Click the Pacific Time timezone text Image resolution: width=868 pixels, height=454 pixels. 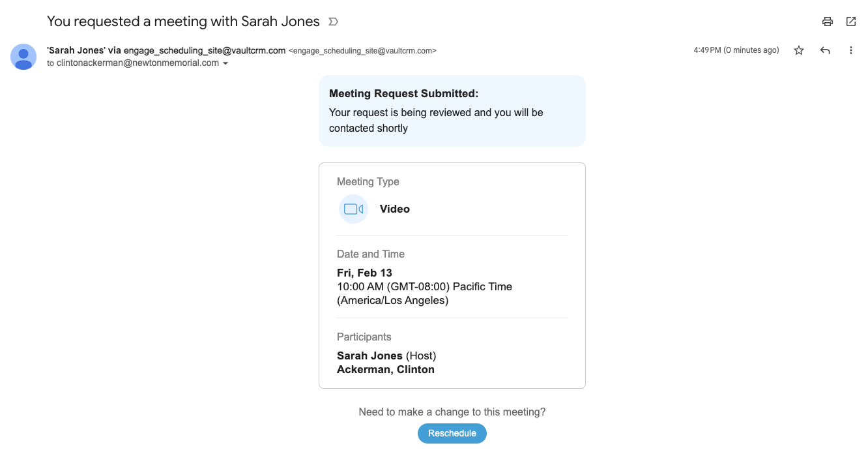(x=482, y=286)
